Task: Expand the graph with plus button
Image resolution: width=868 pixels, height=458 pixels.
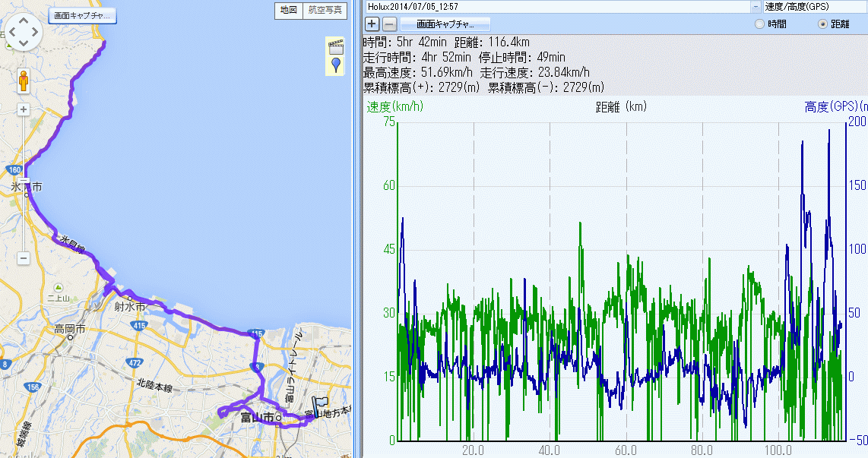Action: (x=372, y=24)
